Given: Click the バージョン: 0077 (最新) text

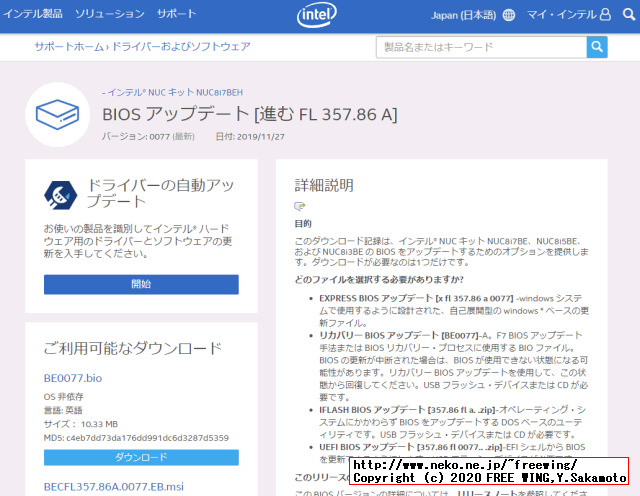Looking at the screenshot, I should [x=148, y=136].
